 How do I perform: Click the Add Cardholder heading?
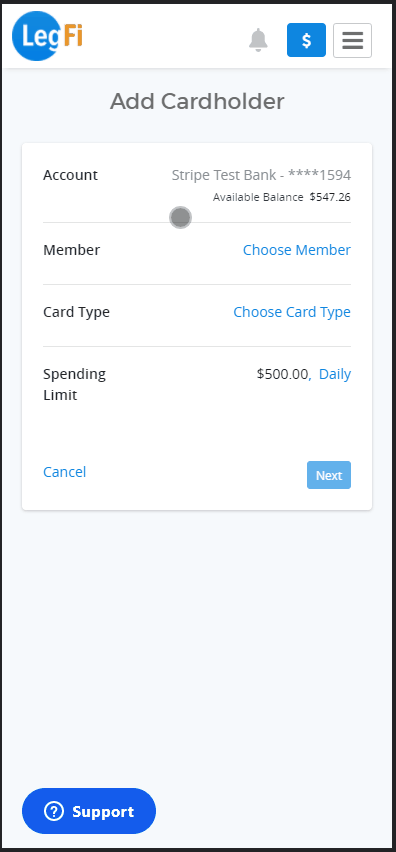(197, 102)
